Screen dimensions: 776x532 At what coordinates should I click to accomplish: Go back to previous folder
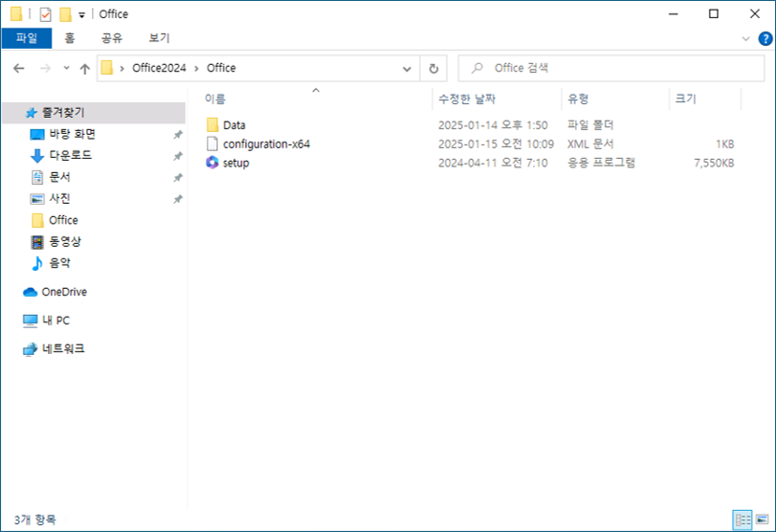pyautogui.click(x=19, y=68)
